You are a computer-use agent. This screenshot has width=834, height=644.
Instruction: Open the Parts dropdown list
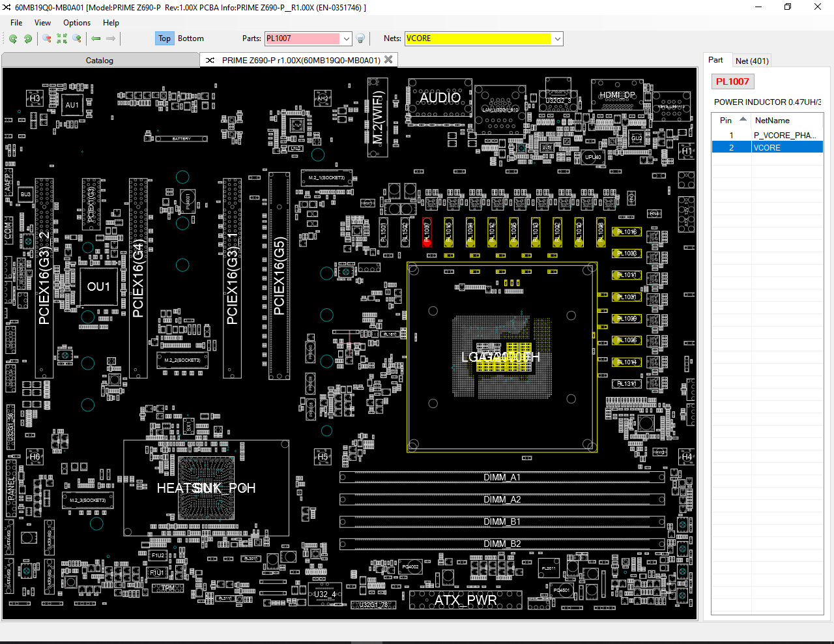(346, 38)
